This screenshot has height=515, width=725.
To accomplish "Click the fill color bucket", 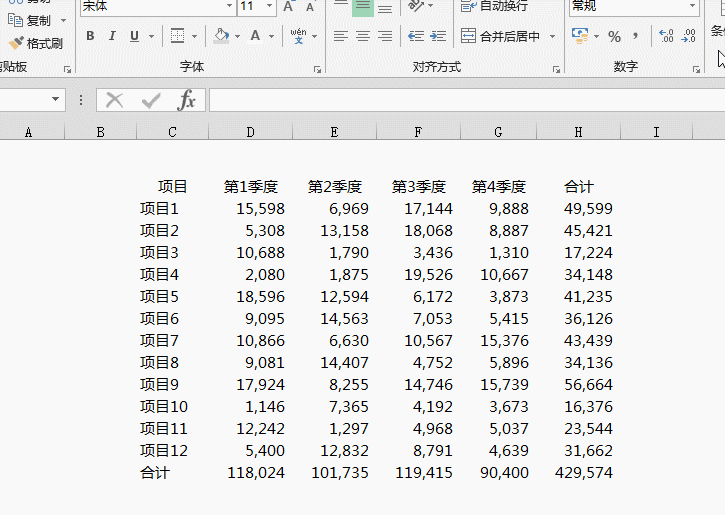I will point(221,36).
